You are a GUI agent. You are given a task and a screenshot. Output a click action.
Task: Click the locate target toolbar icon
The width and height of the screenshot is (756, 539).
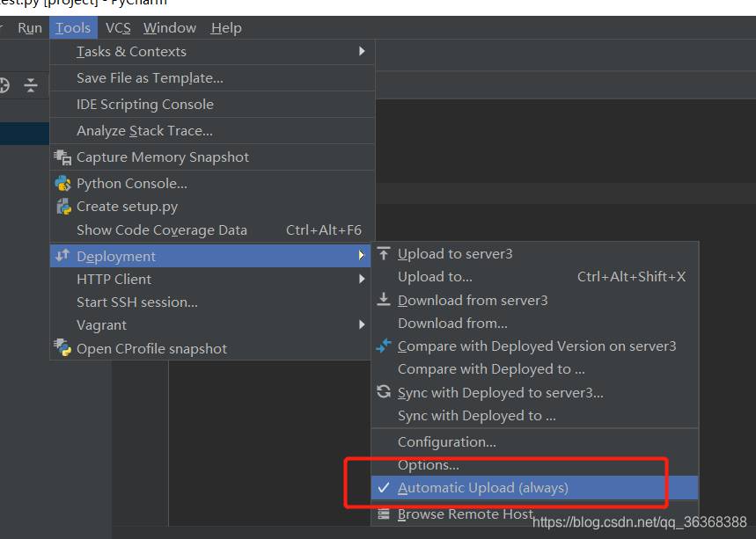[x=4, y=85]
